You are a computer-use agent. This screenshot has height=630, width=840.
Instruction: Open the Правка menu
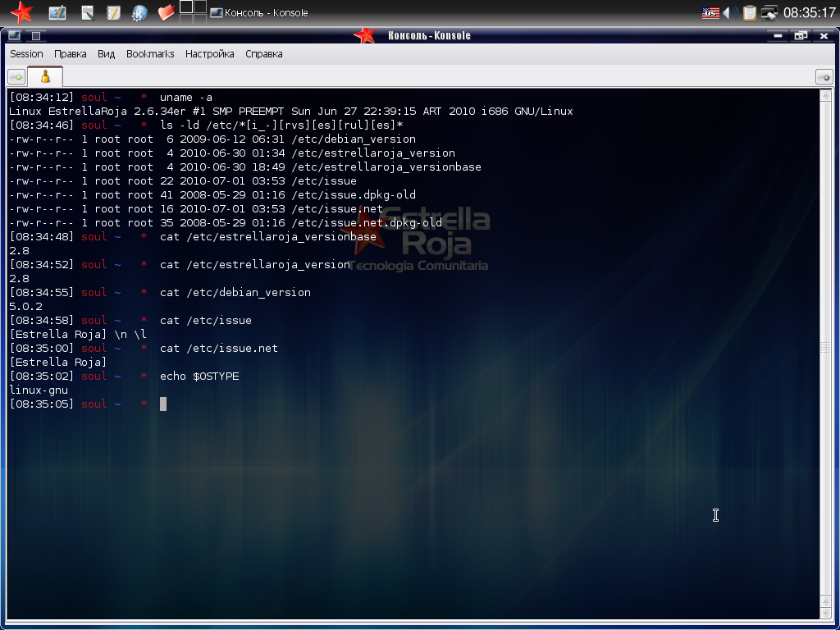point(71,53)
